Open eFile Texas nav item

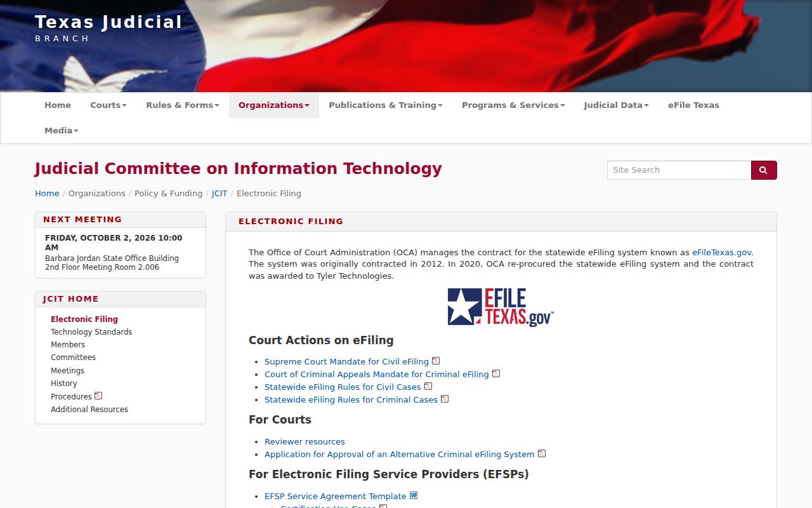coord(693,105)
